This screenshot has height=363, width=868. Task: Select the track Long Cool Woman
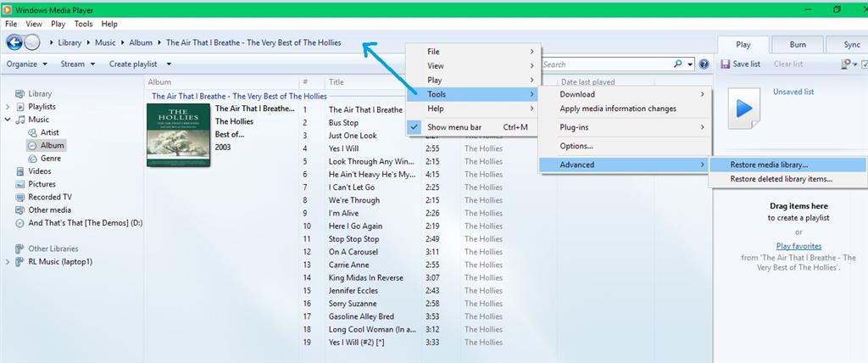[372, 329]
